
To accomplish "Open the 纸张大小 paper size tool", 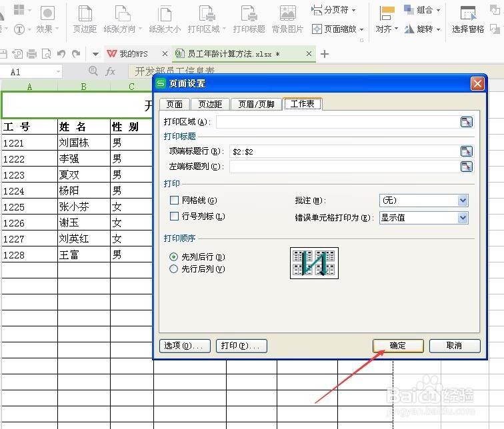I will 165,19.
